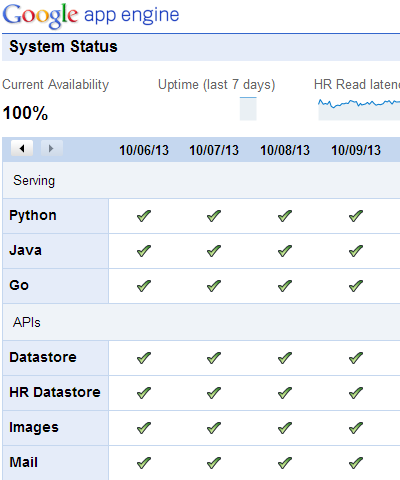Click the Images status checkmark for 10/08/13
This screenshot has width=400, height=480.
pos(285,428)
